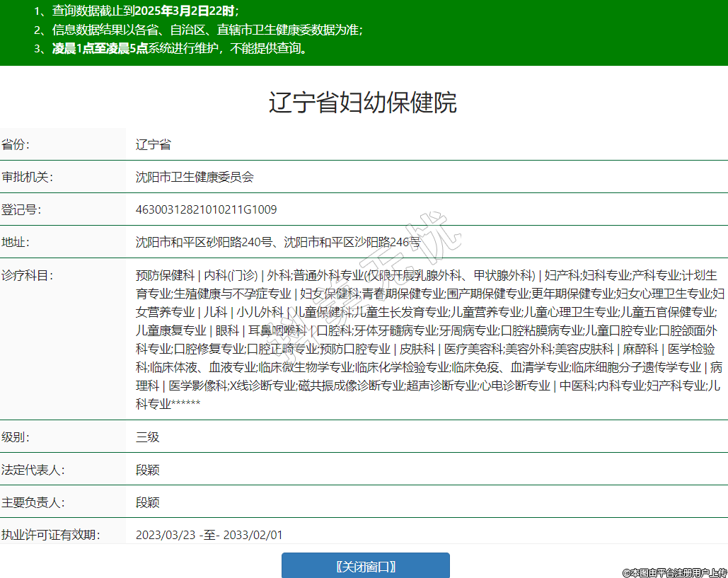Click the 地址 field label
The width and height of the screenshot is (728, 578).
16,242
